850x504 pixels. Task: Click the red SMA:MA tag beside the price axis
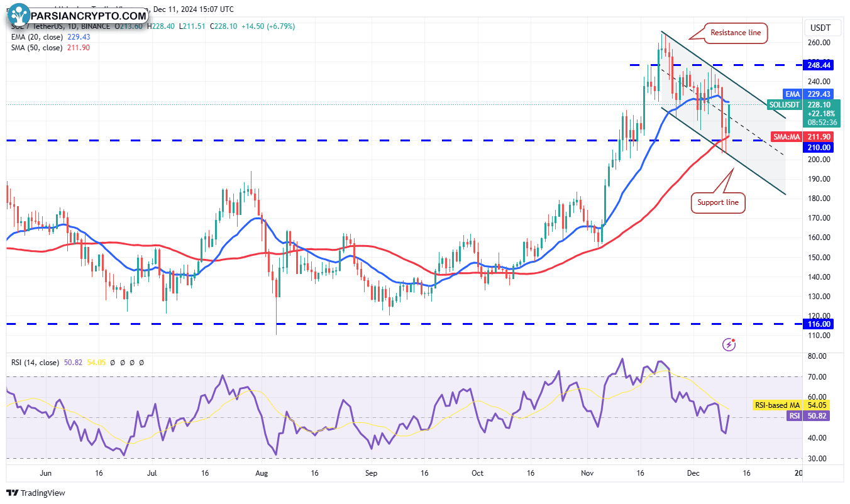(x=787, y=136)
